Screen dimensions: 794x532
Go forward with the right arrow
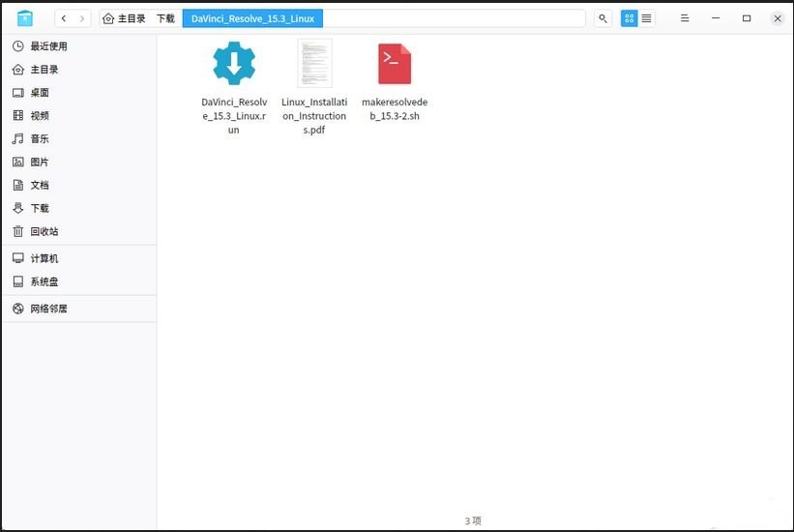click(82, 18)
